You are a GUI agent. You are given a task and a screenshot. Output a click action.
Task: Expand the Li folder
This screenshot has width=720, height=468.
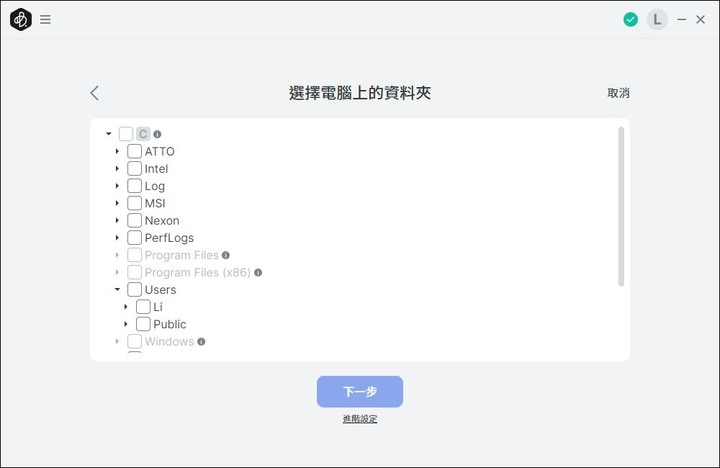[x=126, y=307]
